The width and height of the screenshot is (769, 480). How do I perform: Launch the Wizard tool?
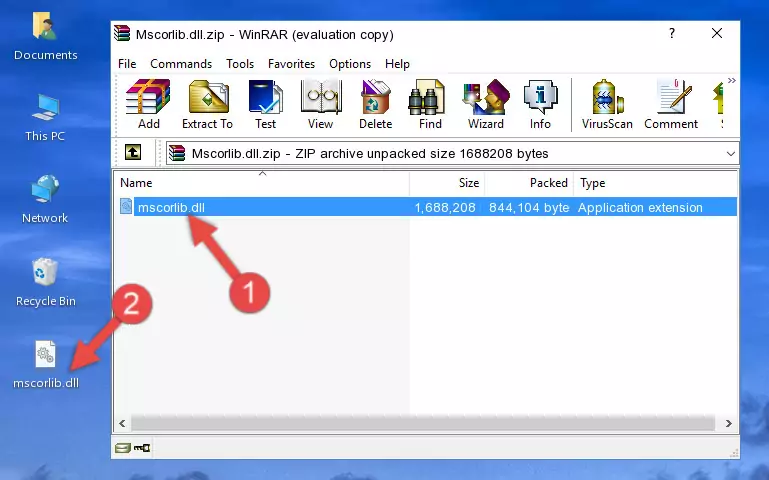486,104
